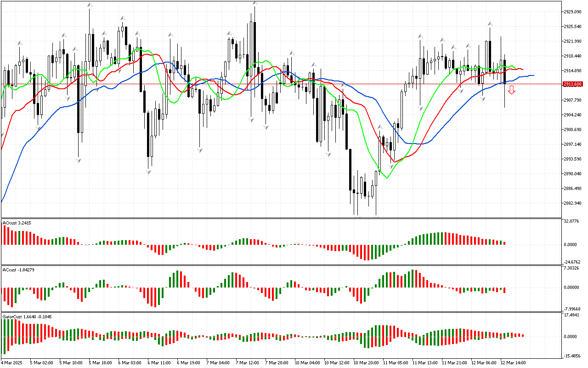Click the up fractal arrow at the far left of the chart

pos(20,43)
